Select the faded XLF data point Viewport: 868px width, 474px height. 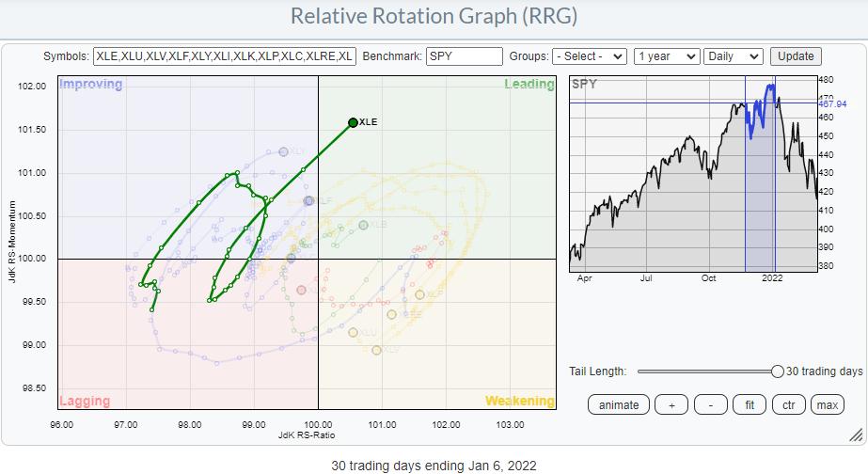[308, 201]
